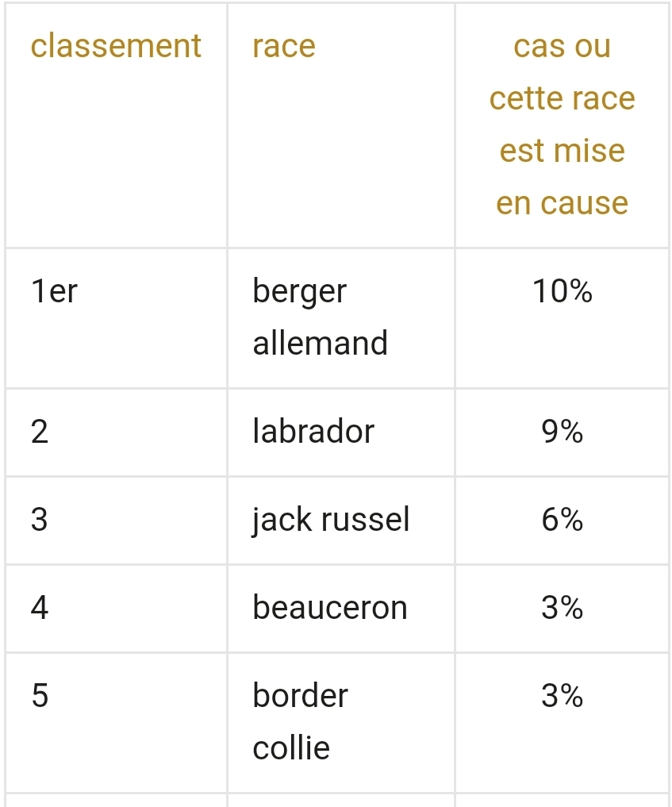The width and height of the screenshot is (672, 807).
Task: Click the 'cas ou cette race est mise en cause' header
Action: pos(562,125)
